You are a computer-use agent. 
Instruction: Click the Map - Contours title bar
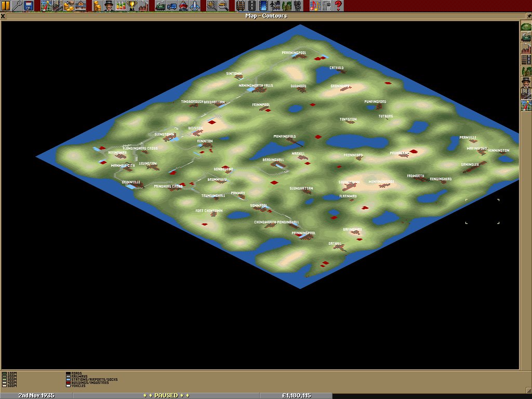(266, 16)
